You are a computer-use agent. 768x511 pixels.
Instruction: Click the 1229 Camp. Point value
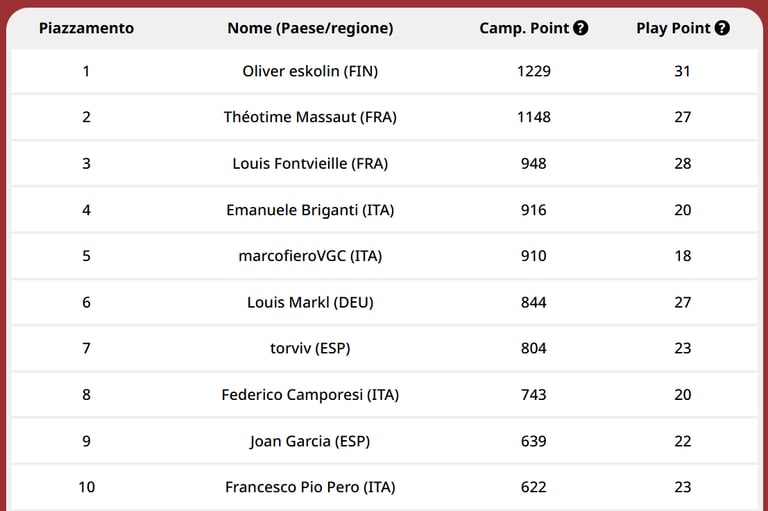(x=534, y=71)
